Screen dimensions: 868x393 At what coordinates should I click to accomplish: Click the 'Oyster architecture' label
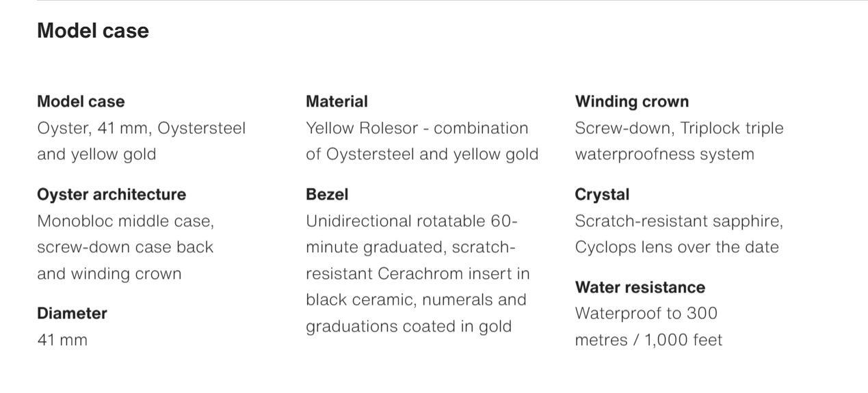(x=111, y=195)
